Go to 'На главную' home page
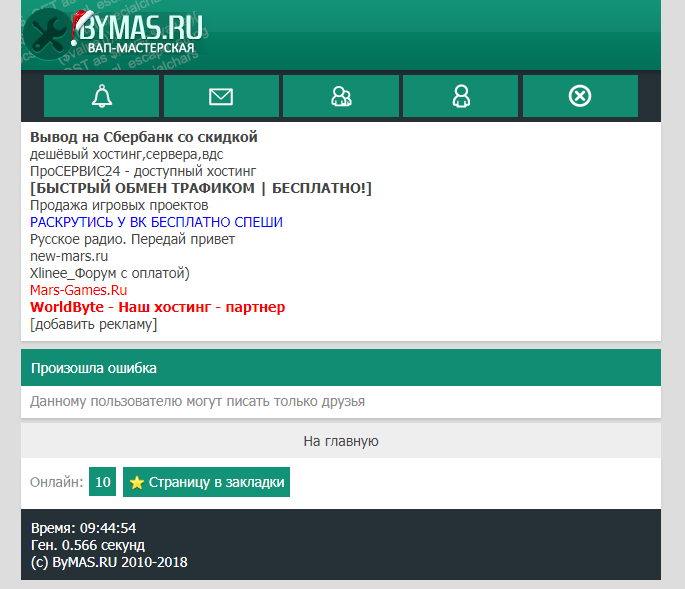Screen dimensions: 685x589 (340, 440)
